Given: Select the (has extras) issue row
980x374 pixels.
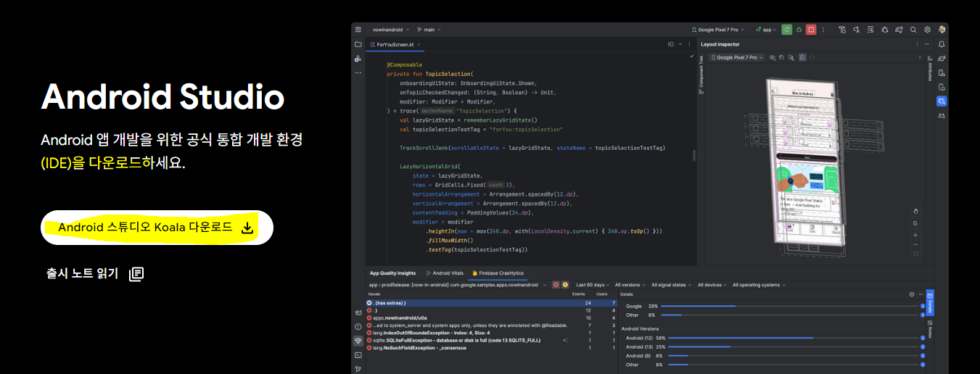Looking at the screenshot, I should pos(491,303).
